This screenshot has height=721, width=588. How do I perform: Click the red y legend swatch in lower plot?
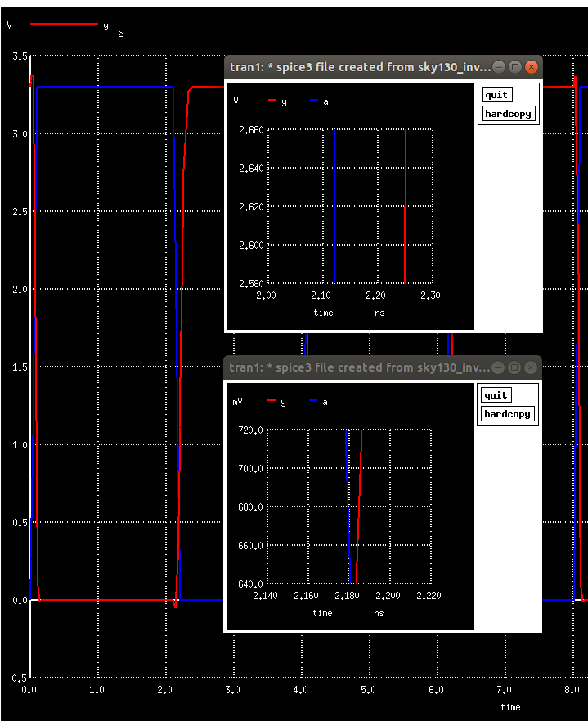[x=272, y=400]
